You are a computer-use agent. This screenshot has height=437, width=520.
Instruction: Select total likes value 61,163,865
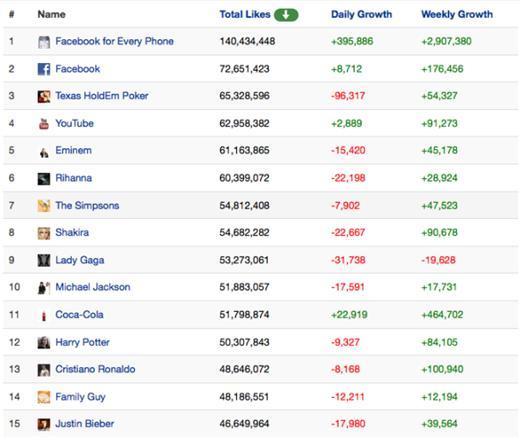tap(244, 150)
